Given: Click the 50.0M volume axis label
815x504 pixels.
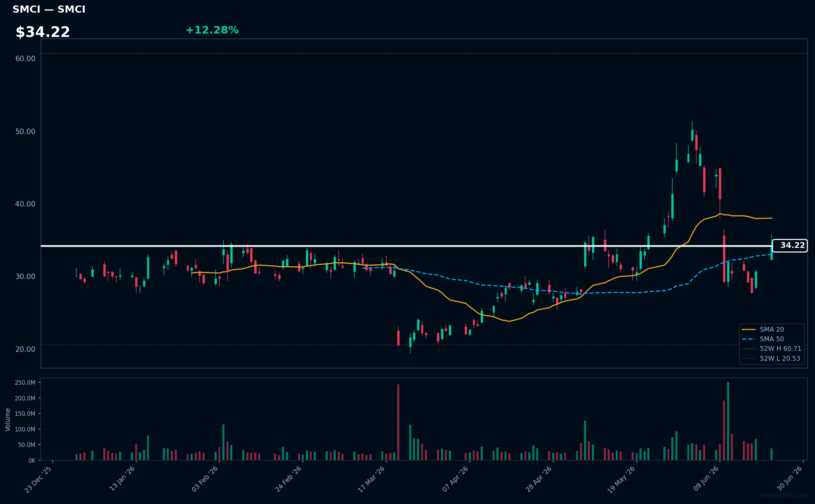Looking at the screenshot, I should 27,445.
